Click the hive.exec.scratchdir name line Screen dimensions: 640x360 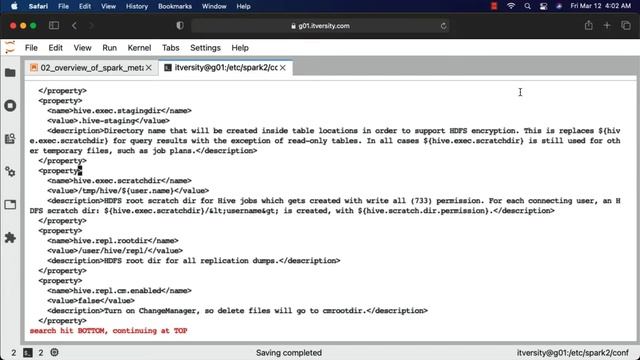click(119, 181)
